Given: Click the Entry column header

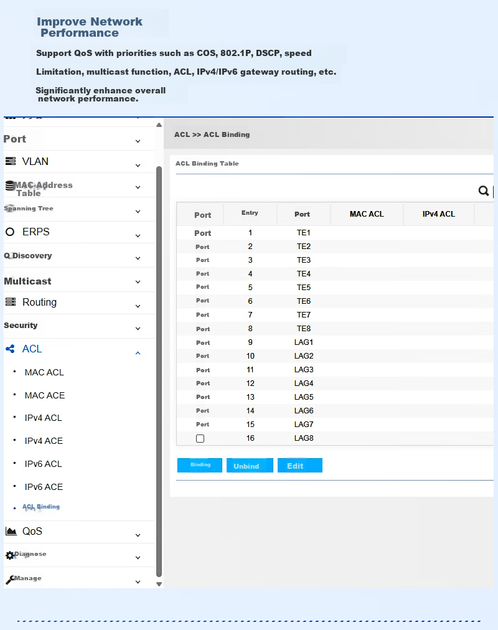Looking at the screenshot, I should tap(250, 213).
